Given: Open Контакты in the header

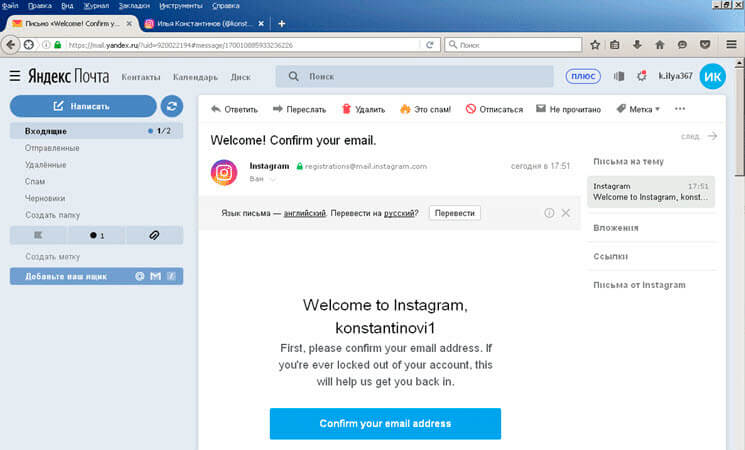Looking at the screenshot, I should [x=141, y=77].
